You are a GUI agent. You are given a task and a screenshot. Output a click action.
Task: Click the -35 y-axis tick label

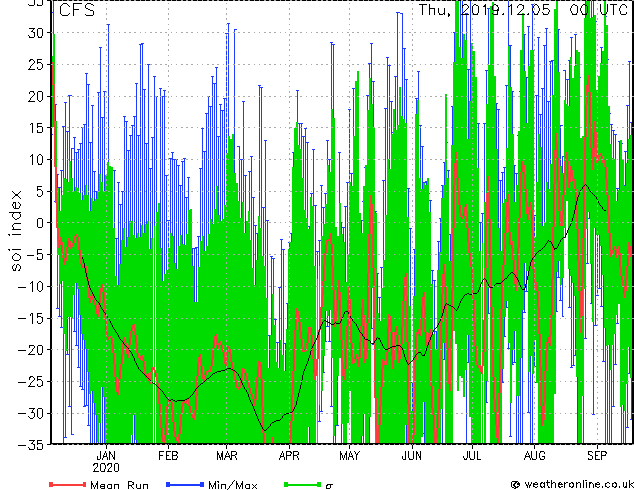click(32, 445)
